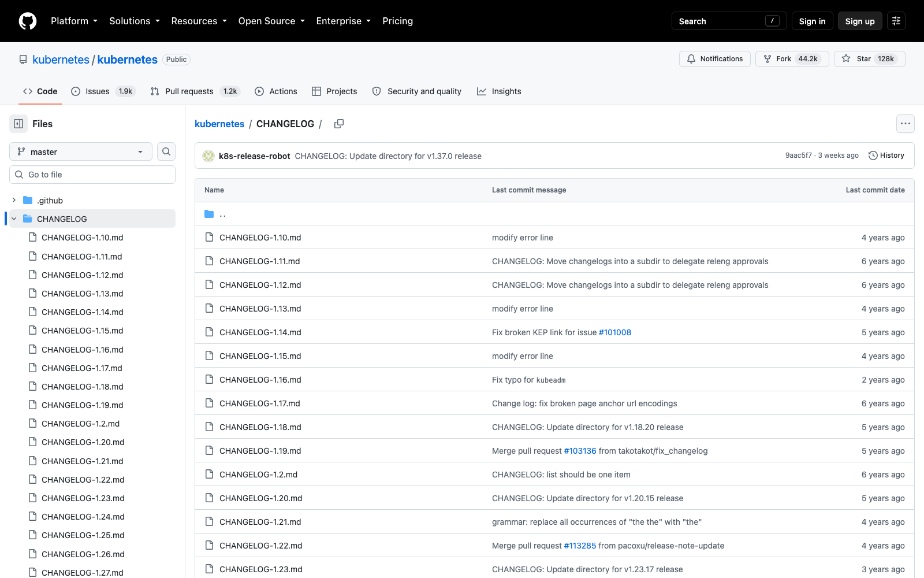Star the kubernetes repository

[869, 59]
